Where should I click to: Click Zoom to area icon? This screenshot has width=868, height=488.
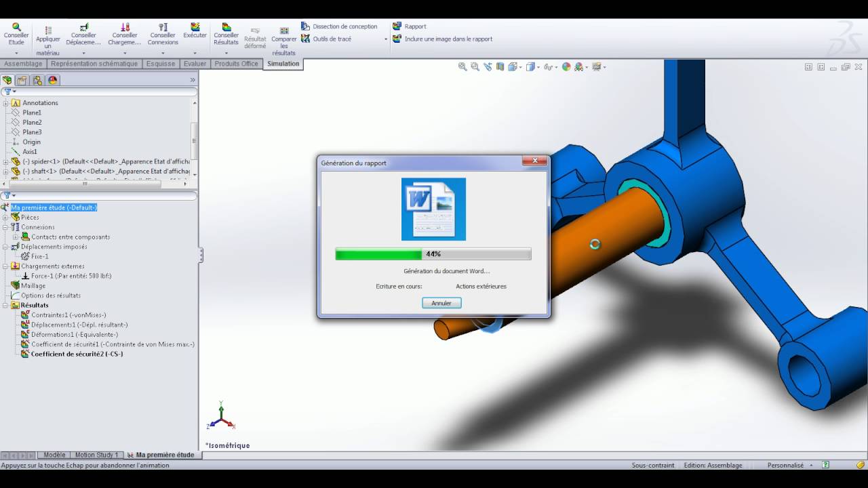pyautogui.click(x=475, y=66)
